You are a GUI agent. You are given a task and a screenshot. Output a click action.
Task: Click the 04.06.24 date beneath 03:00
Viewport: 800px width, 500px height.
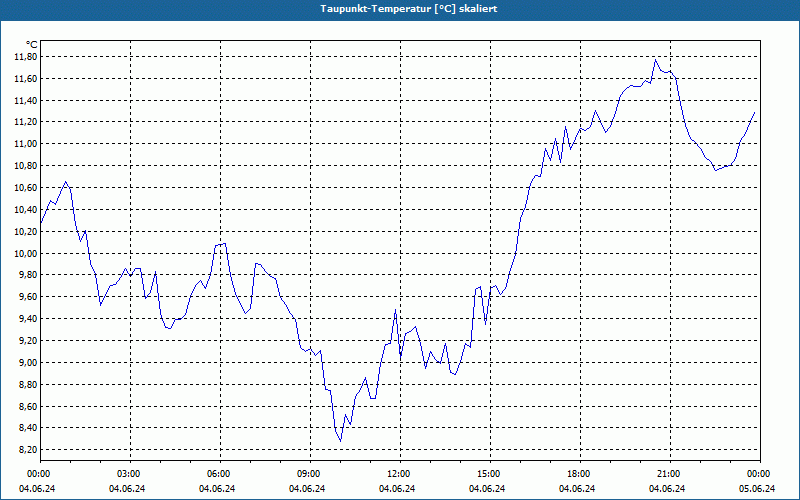(x=127, y=489)
